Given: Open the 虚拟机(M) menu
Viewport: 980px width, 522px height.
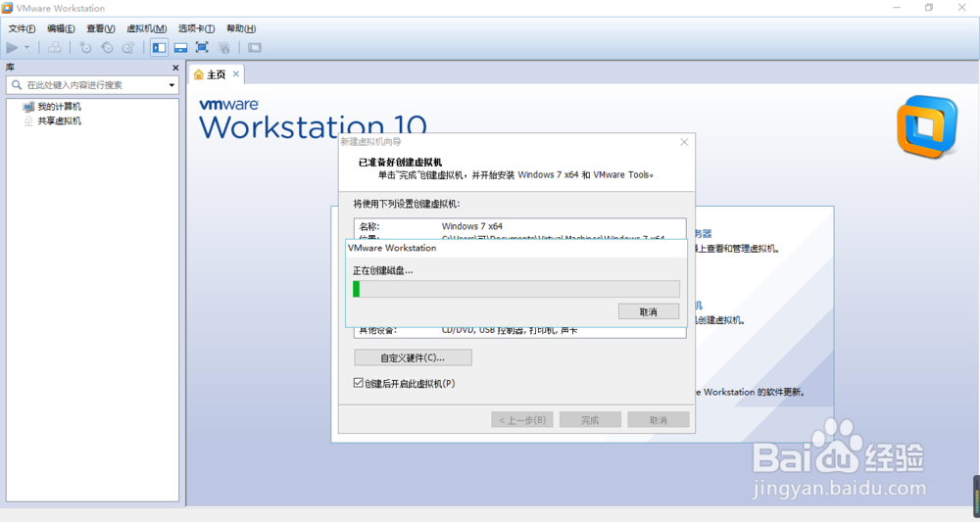Looking at the screenshot, I should tap(147, 28).
